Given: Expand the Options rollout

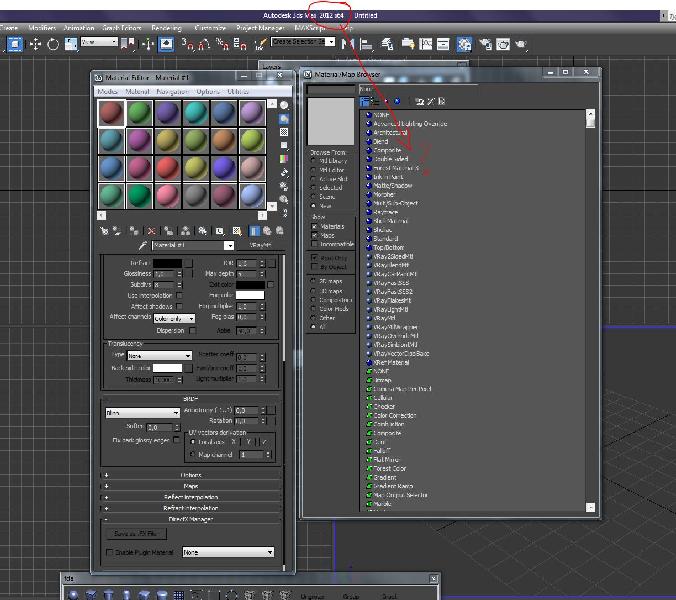Looking at the screenshot, I should [x=191, y=475].
